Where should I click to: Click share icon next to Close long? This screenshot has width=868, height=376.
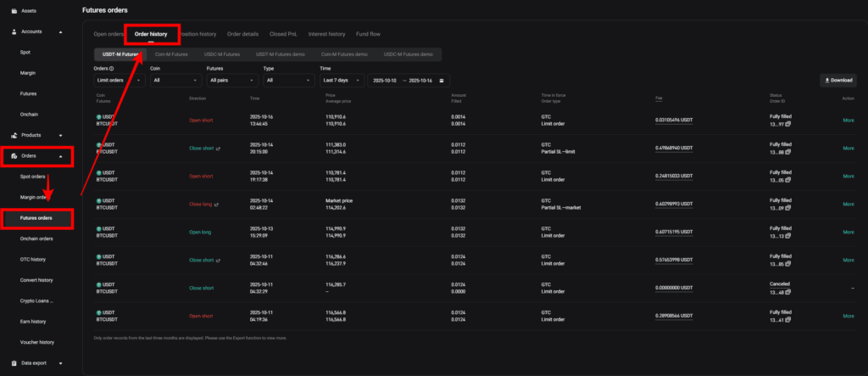coord(217,205)
